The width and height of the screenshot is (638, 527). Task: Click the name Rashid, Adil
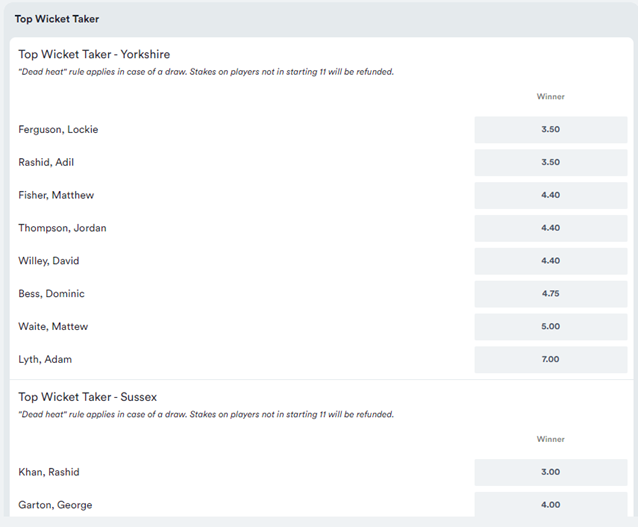[x=46, y=162]
